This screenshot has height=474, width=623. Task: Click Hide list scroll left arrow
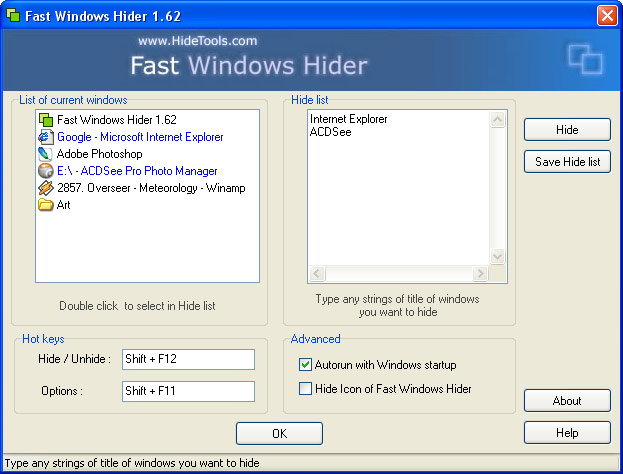click(317, 273)
